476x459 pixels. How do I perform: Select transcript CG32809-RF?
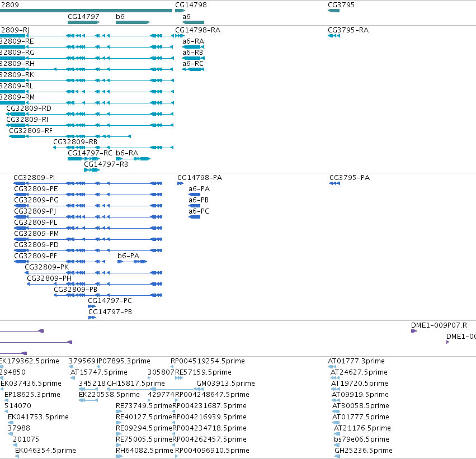pyautogui.click(x=70, y=136)
